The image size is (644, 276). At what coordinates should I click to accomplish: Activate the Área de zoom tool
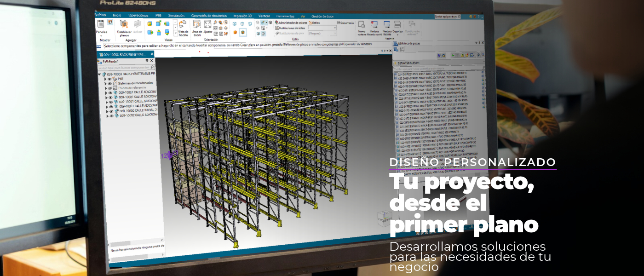point(197,24)
